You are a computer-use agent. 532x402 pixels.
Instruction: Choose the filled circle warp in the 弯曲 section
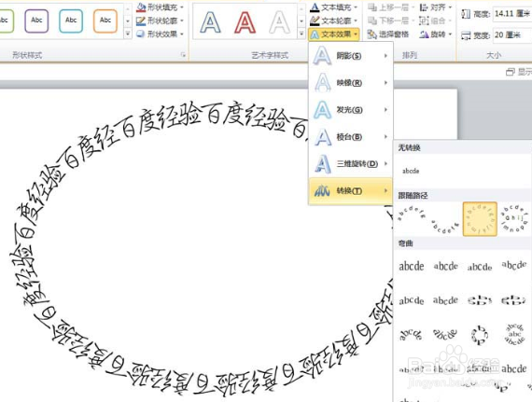(x=480, y=335)
